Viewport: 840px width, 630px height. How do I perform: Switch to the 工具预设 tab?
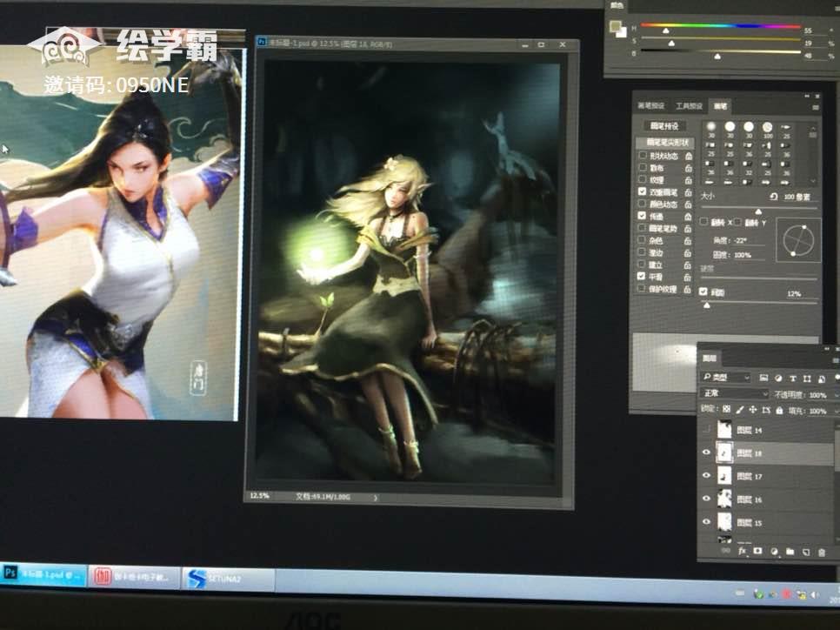689,106
